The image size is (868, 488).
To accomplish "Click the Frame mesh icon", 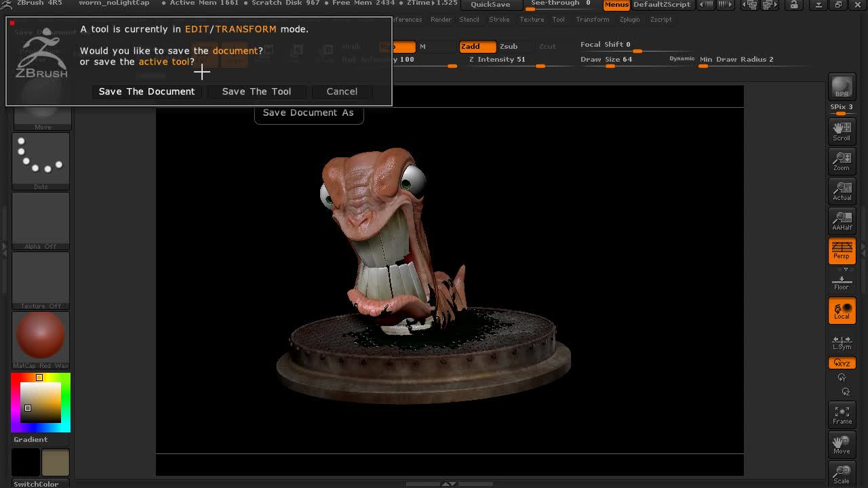I will tap(842, 415).
